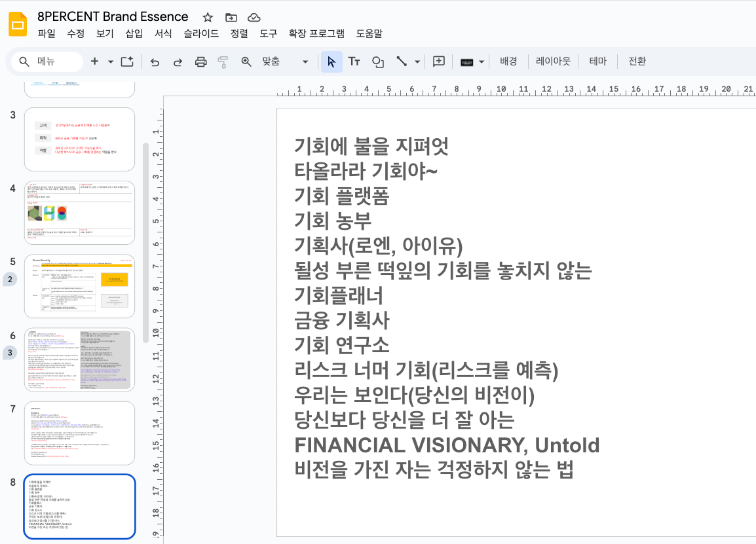Select the line tool
The image size is (756, 544).
[401, 61]
